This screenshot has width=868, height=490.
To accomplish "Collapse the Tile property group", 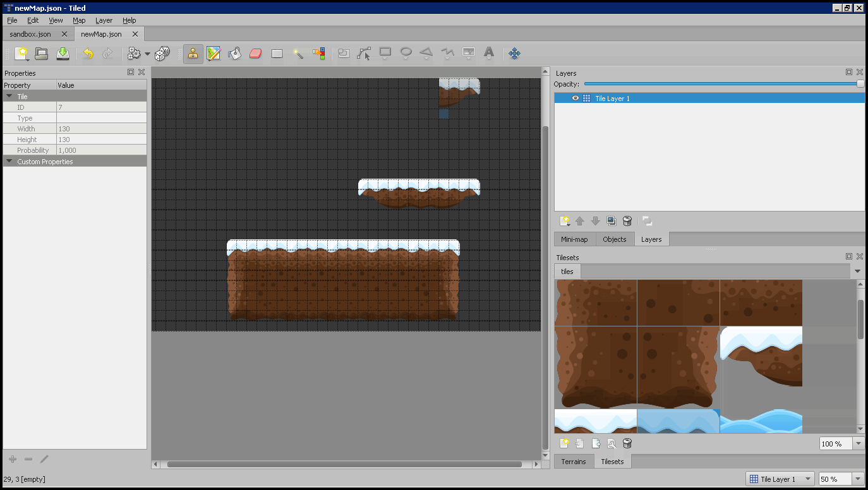I will click(x=9, y=97).
